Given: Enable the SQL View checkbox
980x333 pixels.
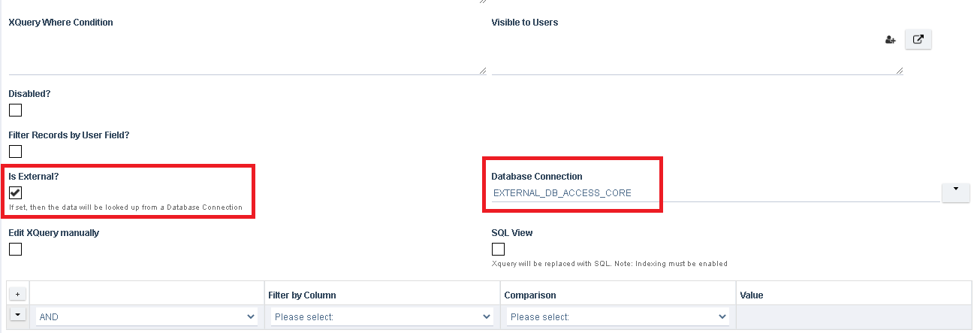Looking at the screenshot, I should point(498,250).
